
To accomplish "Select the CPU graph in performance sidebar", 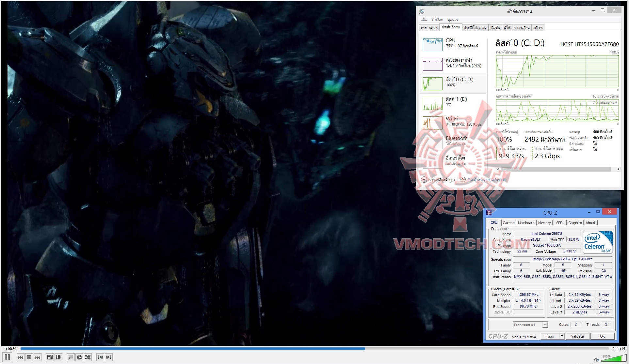I will [433, 44].
